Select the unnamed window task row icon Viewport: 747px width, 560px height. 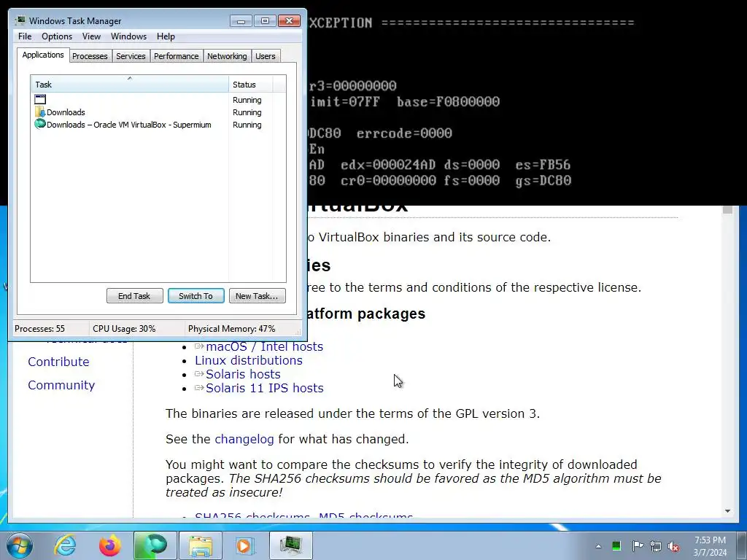pyautogui.click(x=40, y=99)
